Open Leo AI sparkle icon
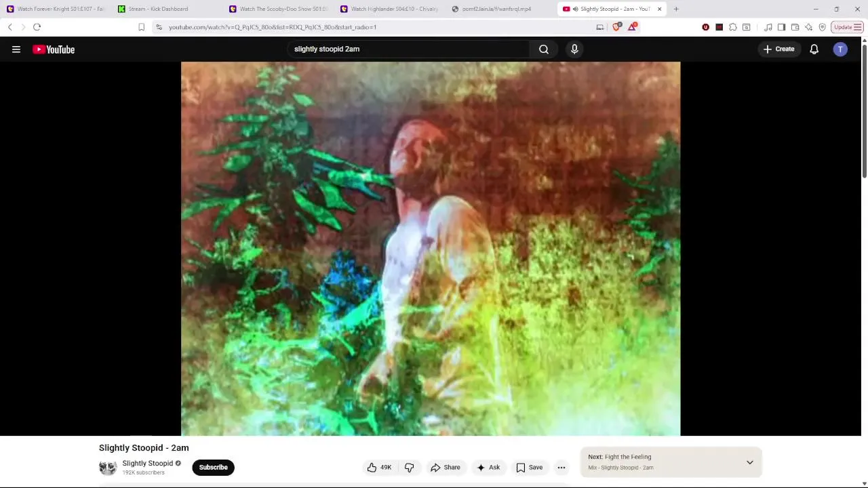Viewport: 868px width, 488px height. click(x=808, y=27)
